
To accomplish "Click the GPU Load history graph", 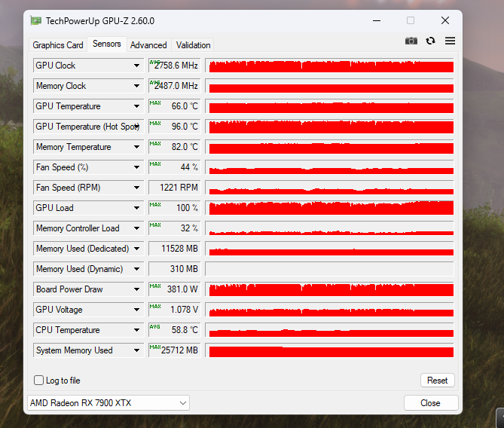I will 329,208.
